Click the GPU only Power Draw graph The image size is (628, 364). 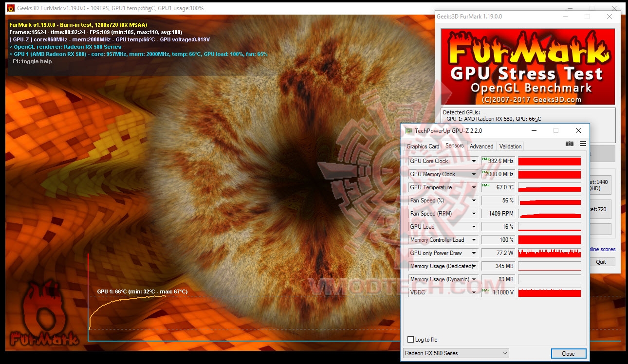(549, 253)
